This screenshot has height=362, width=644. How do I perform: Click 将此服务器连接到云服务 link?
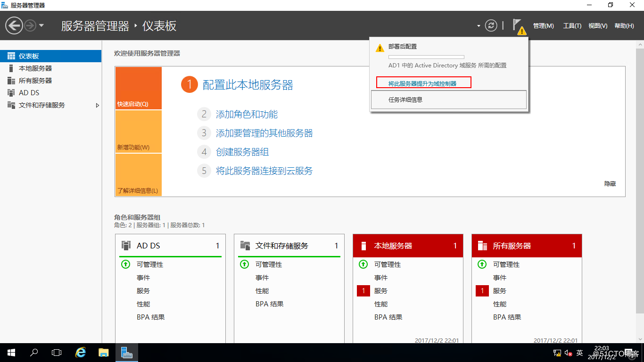[x=264, y=171]
